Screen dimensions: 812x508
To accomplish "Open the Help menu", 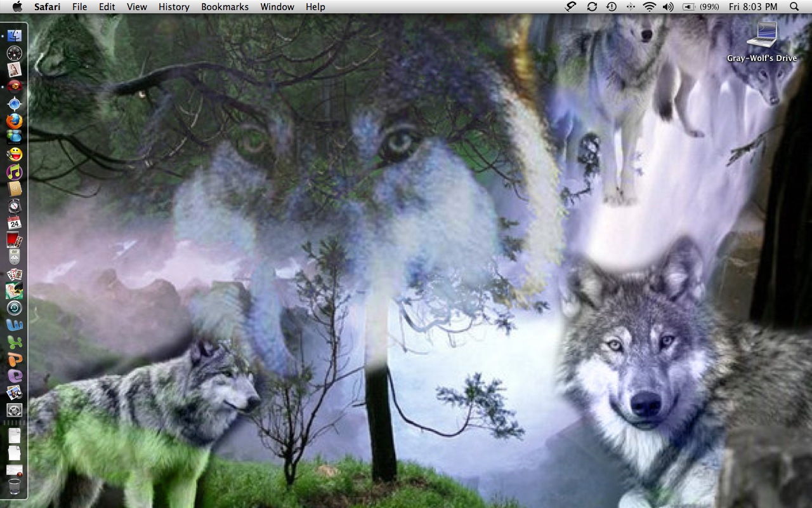I will pos(315,6).
